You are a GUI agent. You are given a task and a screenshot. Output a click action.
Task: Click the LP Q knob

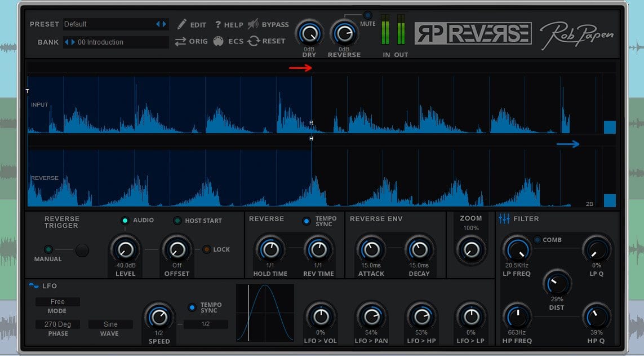tap(596, 249)
